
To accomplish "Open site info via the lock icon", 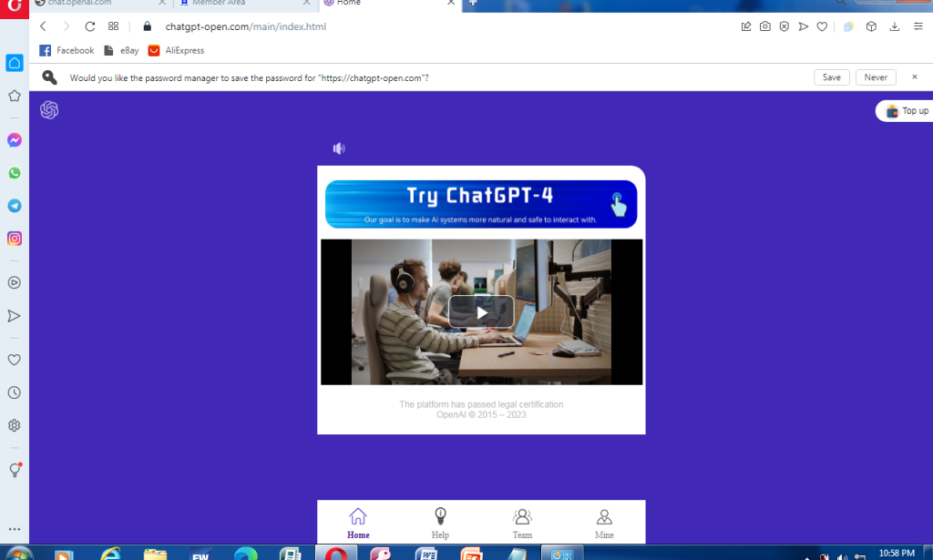I will (x=147, y=26).
